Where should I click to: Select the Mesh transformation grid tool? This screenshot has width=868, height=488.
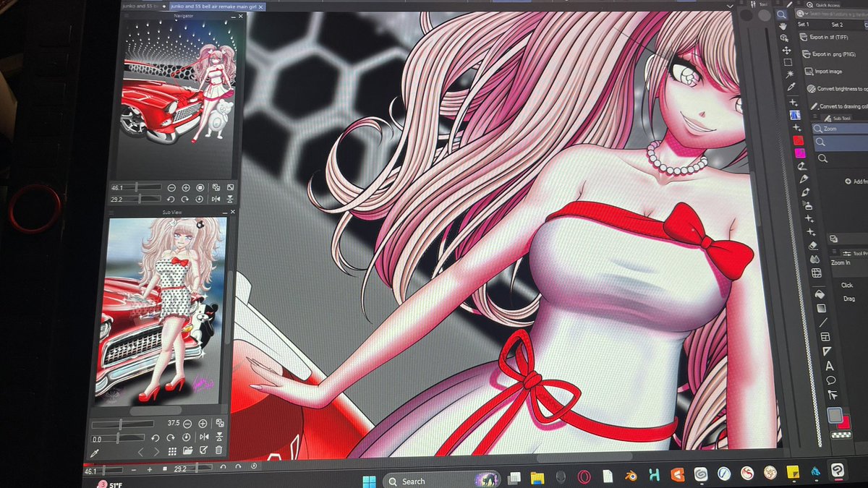click(816, 273)
